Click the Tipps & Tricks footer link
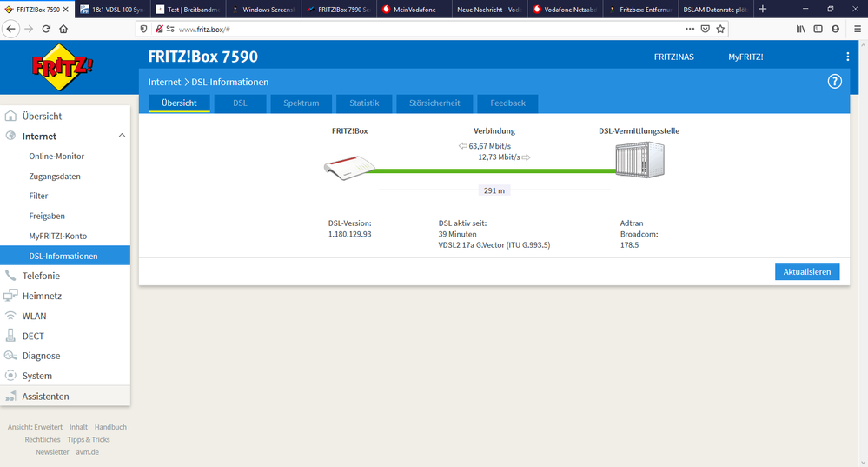The width and height of the screenshot is (868, 467). pos(89,439)
